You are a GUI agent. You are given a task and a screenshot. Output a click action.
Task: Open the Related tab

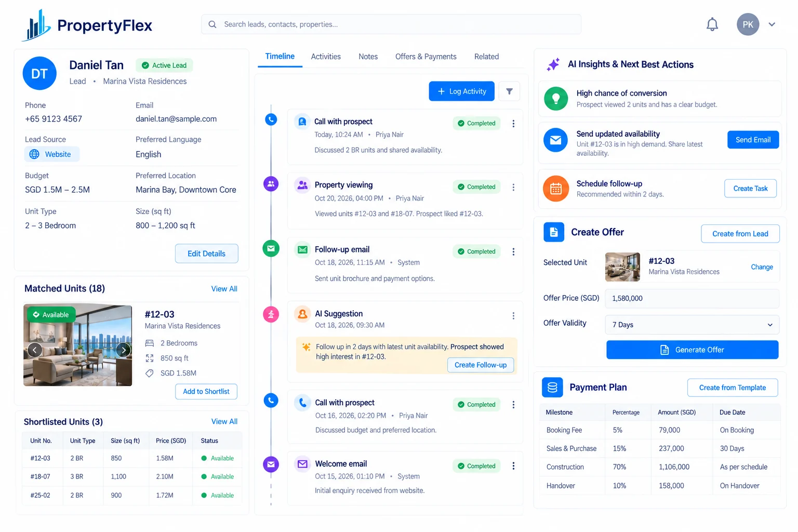(x=486, y=57)
